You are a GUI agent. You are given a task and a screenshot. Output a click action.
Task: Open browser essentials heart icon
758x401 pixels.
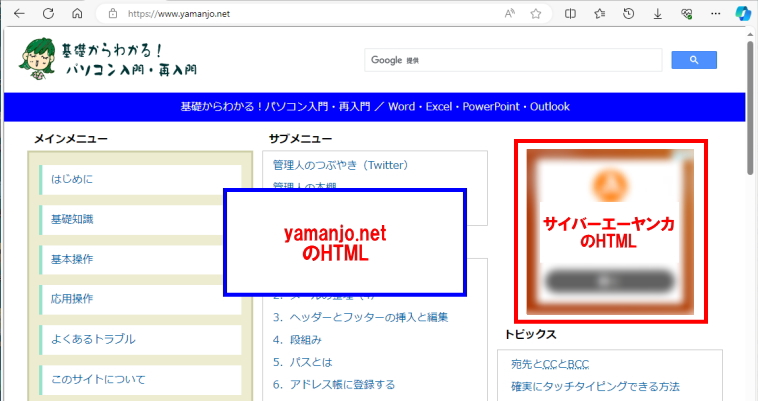(686, 14)
